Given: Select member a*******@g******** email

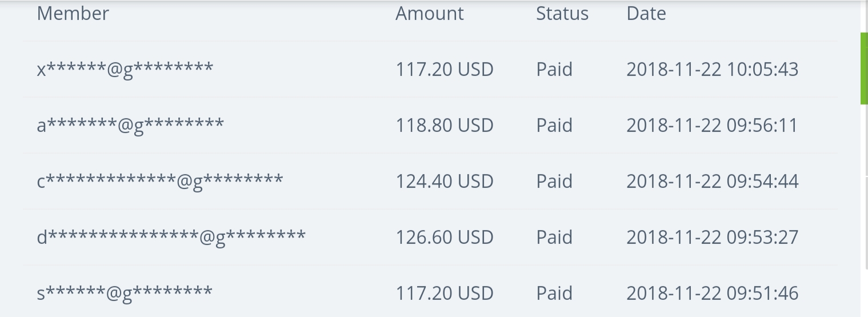Looking at the screenshot, I should click(130, 126).
